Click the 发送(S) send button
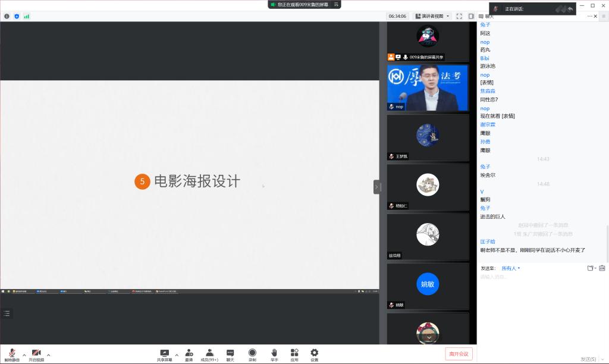The width and height of the screenshot is (609, 364). click(x=589, y=359)
